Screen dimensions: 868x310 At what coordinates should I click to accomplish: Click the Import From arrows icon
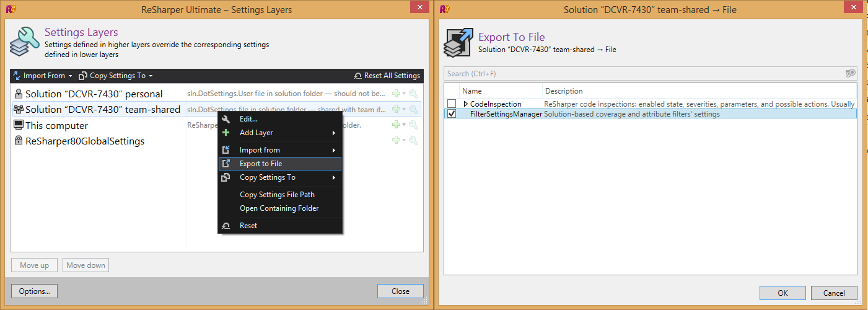(x=17, y=76)
